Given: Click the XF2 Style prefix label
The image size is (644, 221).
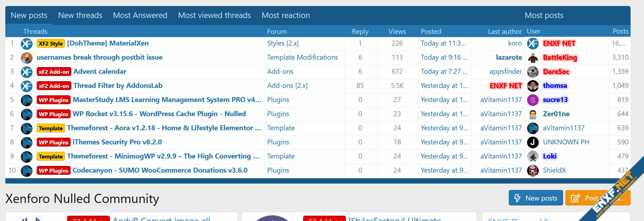Looking at the screenshot, I should point(51,43).
